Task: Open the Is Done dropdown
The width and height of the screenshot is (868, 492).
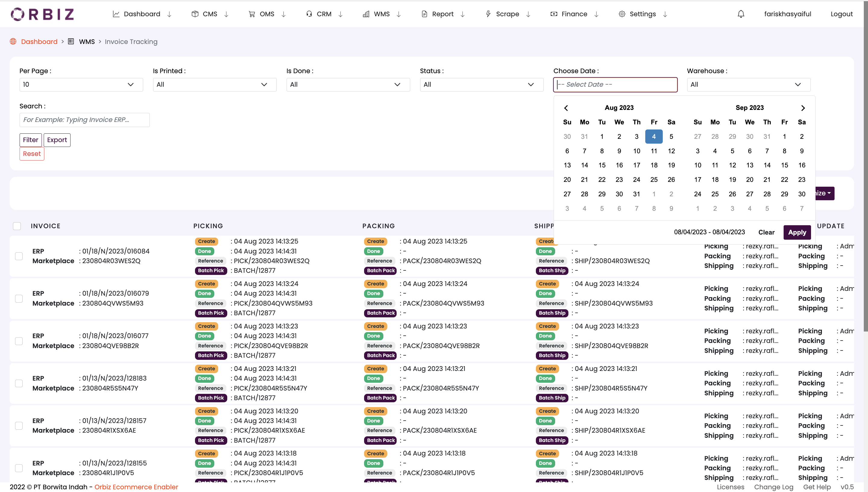Action: [x=348, y=85]
